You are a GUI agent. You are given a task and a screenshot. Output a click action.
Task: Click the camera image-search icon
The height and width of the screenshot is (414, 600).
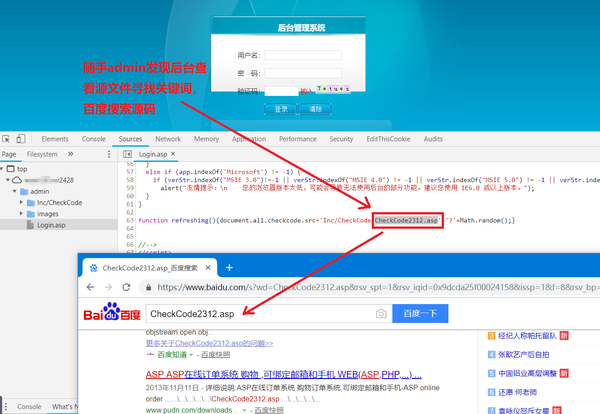pyautogui.click(x=381, y=314)
